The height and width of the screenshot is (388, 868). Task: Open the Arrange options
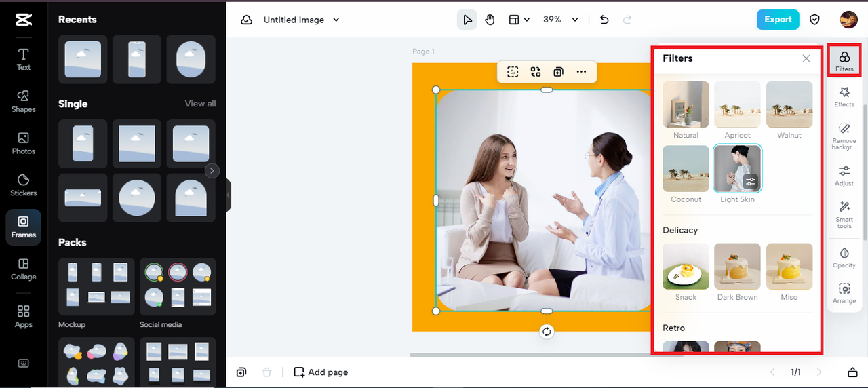(x=844, y=293)
